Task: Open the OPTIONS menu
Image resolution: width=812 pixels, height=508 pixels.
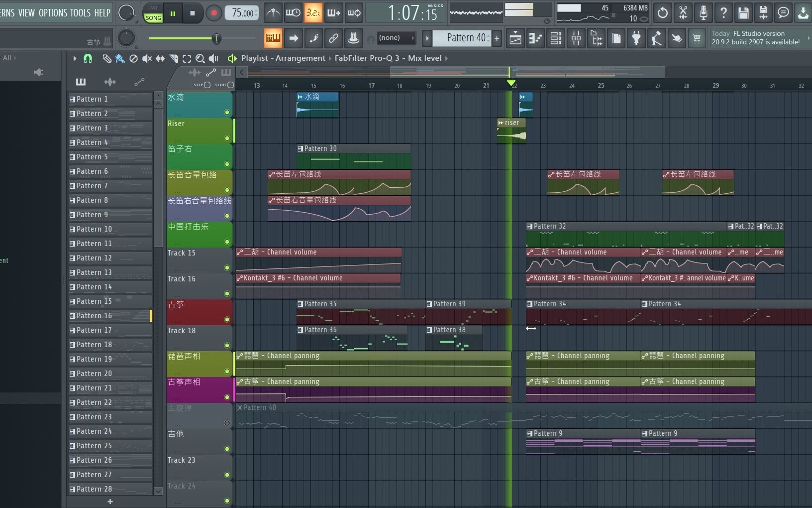Action: click(53, 13)
